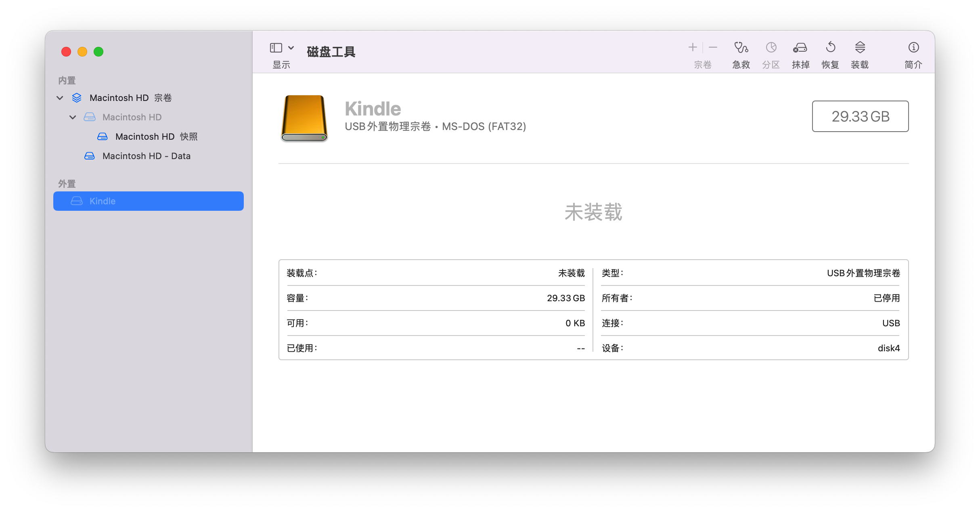Image resolution: width=980 pixels, height=512 pixels.
Task: Click the disk4 device label
Action: point(888,348)
